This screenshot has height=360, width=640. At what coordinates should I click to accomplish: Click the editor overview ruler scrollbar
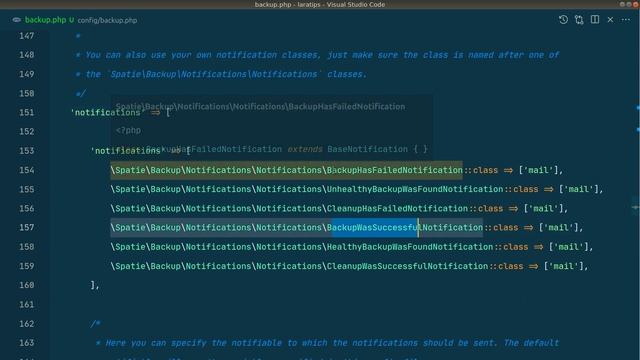click(x=637, y=196)
